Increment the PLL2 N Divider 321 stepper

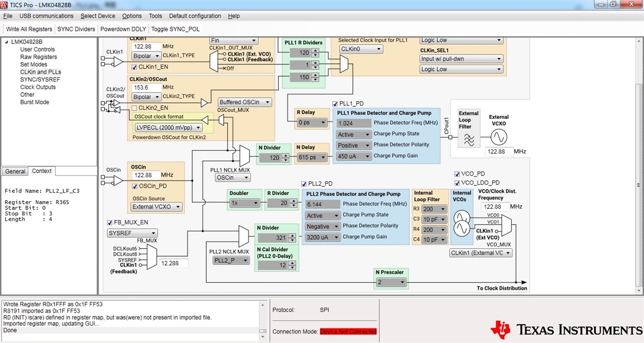coord(292,236)
